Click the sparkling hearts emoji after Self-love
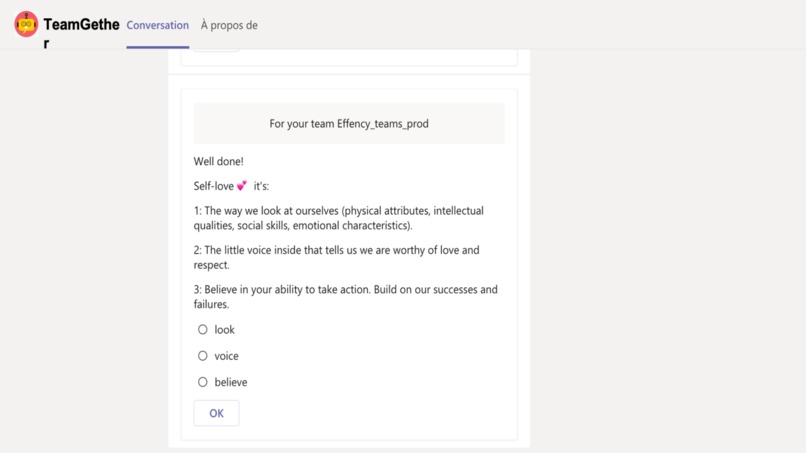Image resolution: width=806 pixels, height=453 pixels. (x=242, y=186)
